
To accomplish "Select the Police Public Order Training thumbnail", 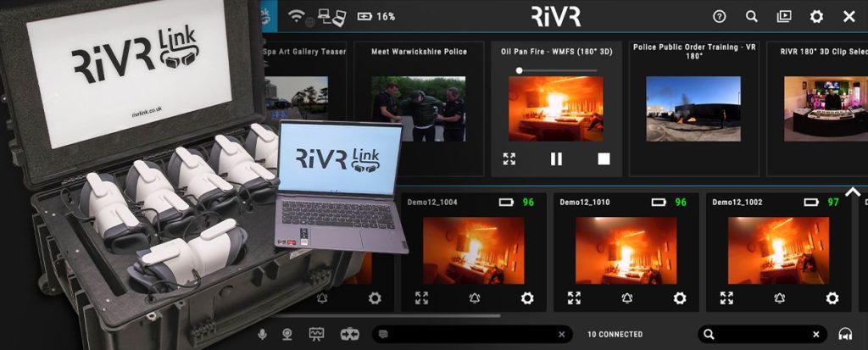I will tap(693, 108).
